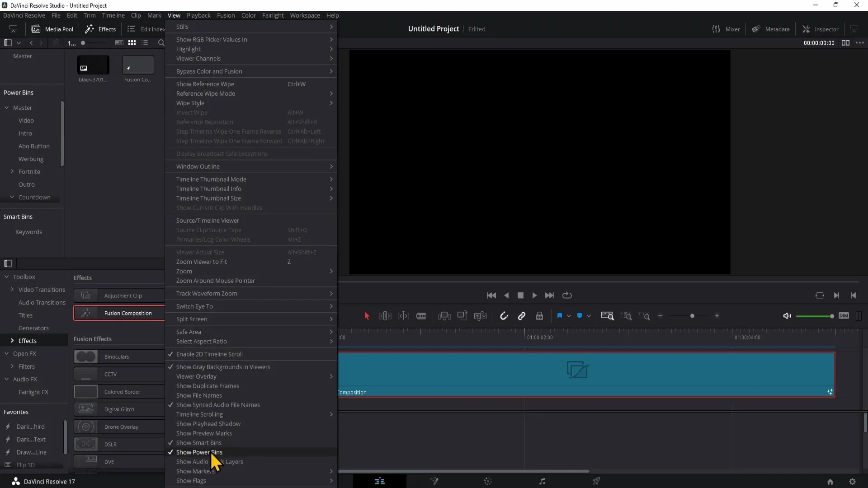This screenshot has width=868, height=488.
Task: Disable Enable 2D Timeline Scroll option
Action: (209, 354)
